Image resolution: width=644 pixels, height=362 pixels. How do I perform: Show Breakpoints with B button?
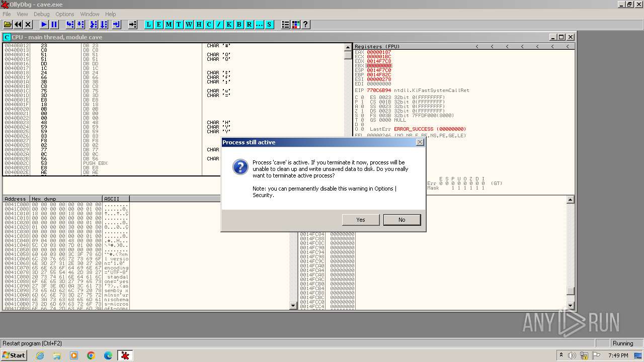pyautogui.click(x=239, y=24)
